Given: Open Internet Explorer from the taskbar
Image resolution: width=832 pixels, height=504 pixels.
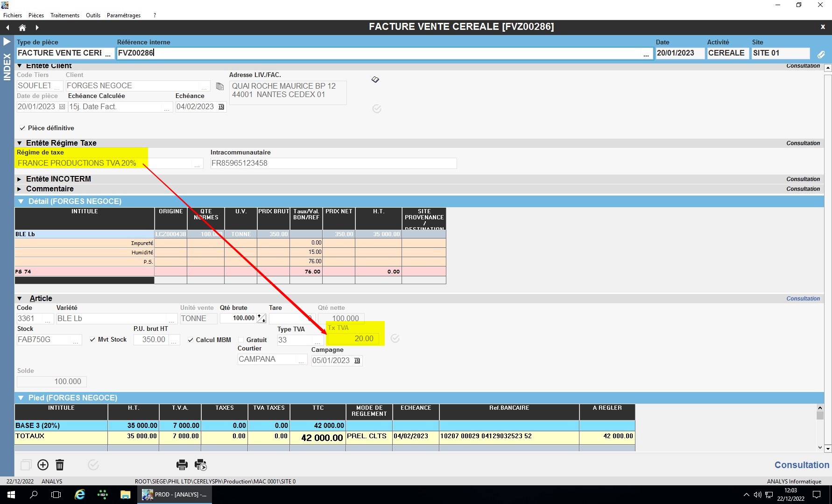Looking at the screenshot, I should (80, 495).
